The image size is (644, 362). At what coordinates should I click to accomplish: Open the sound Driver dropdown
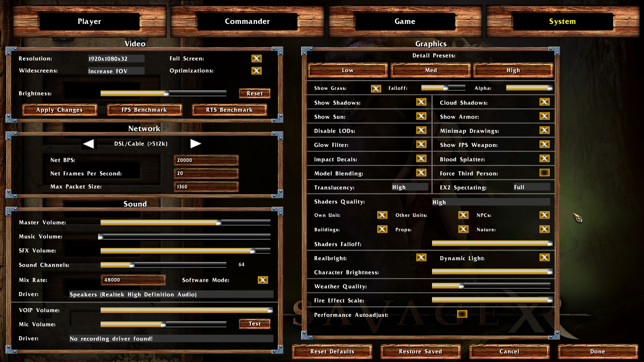pos(171,294)
